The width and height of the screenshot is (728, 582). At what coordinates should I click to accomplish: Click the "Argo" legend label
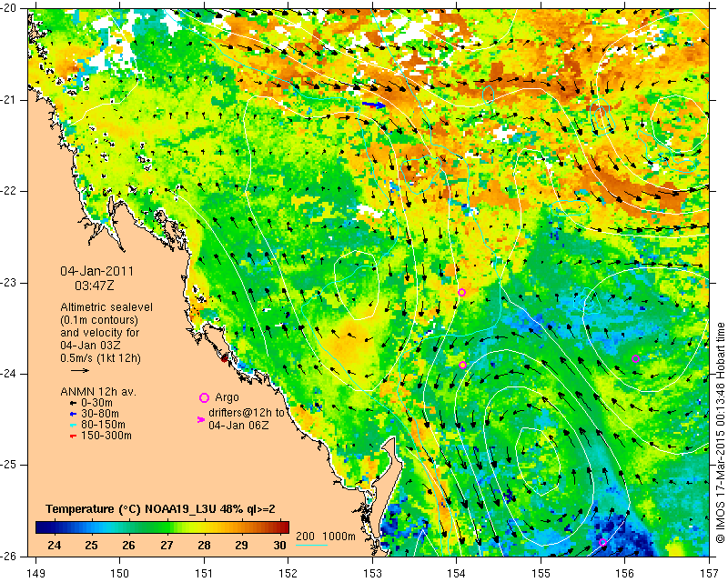(227, 397)
